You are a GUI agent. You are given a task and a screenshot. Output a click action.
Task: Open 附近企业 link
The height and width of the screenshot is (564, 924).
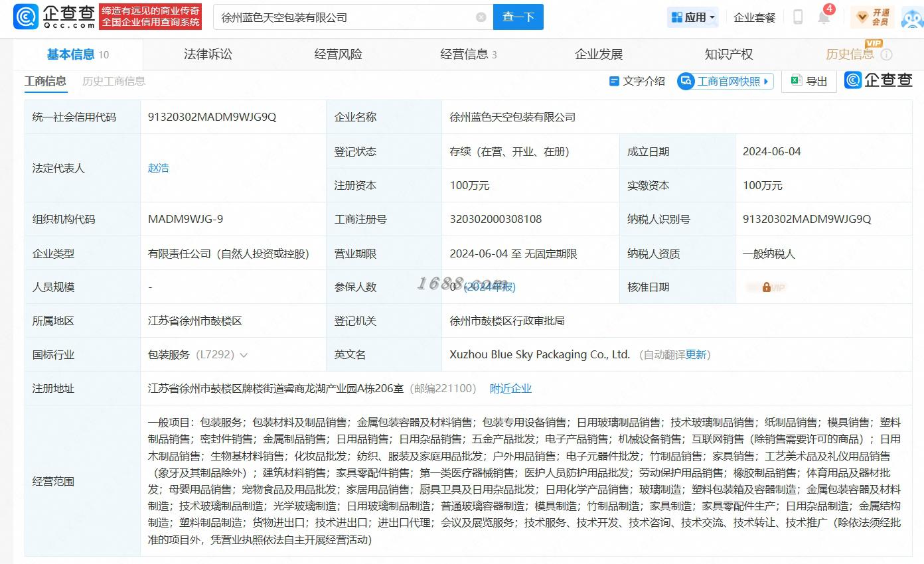point(510,388)
